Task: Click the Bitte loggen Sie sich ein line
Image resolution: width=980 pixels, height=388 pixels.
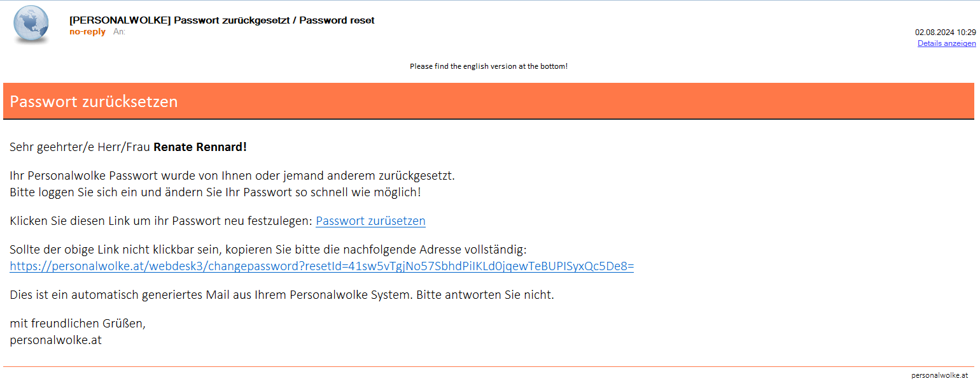Action: [215, 192]
